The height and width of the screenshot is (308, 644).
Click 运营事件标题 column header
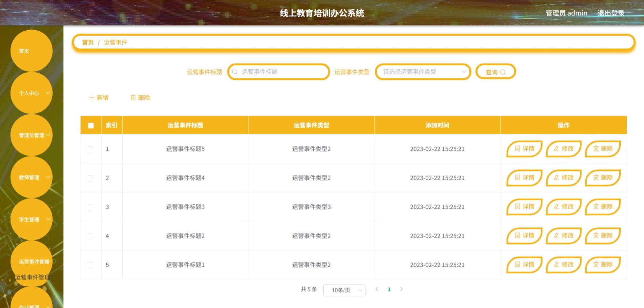pos(185,126)
